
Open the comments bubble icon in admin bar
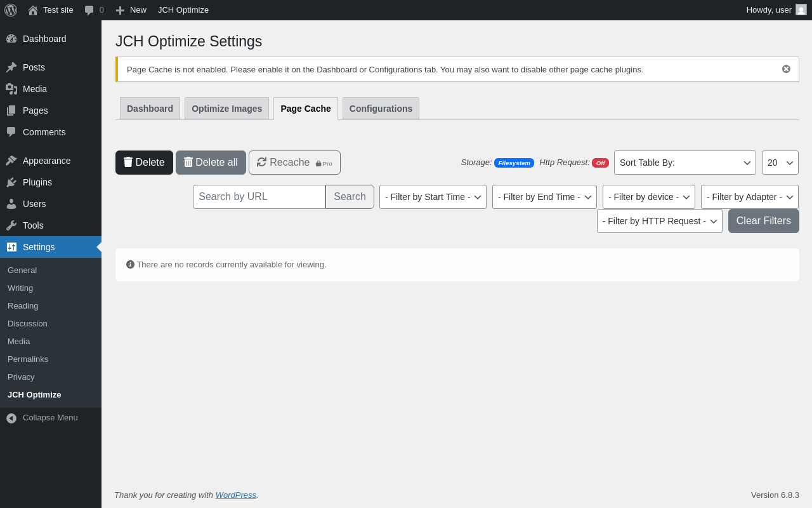pyautogui.click(x=89, y=10)
